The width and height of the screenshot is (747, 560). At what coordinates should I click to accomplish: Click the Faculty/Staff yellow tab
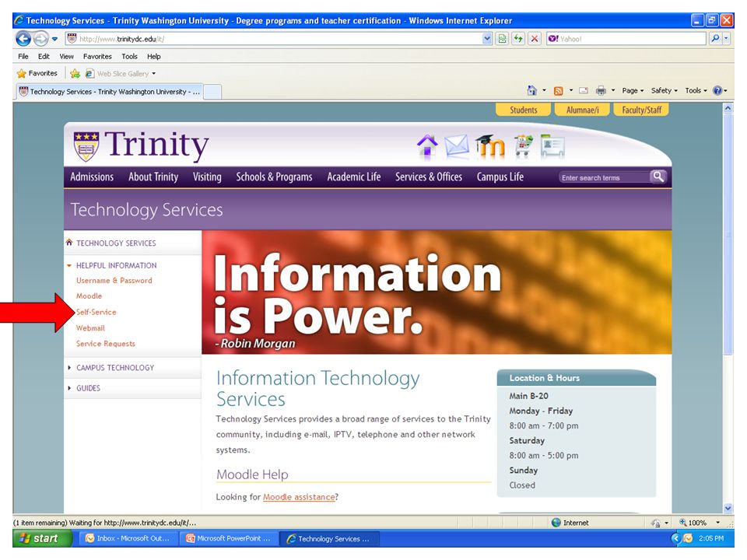[641, 110]
